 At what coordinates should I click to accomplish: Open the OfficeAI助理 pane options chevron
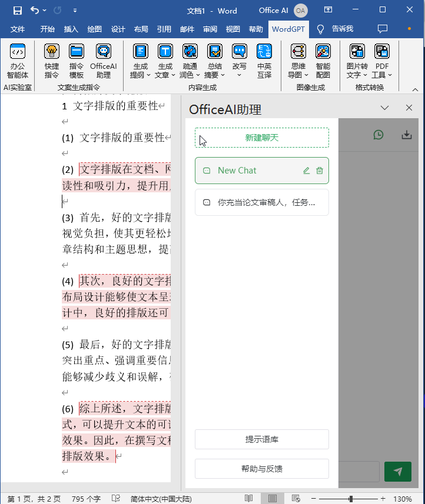click(385, 108)
